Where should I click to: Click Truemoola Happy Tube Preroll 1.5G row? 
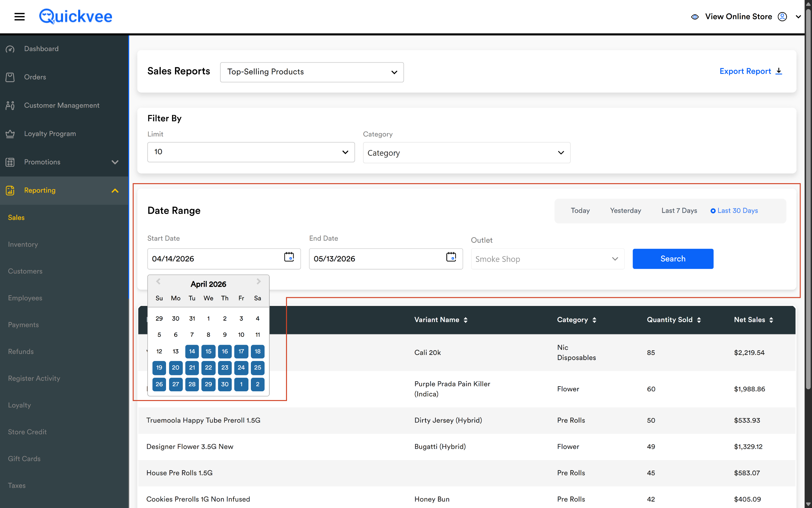[467, 421]
